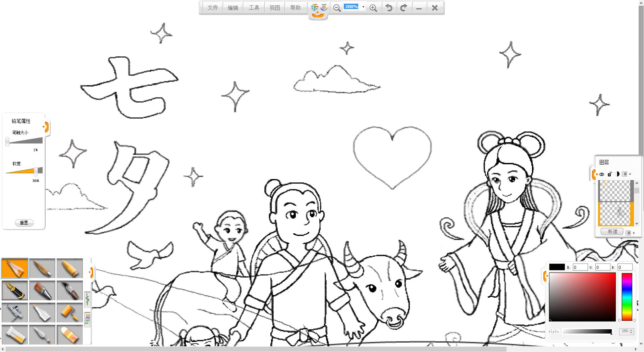Select the fountain pen tool
Image resolution: width=644 pixels, height=352 pixels.
coord(15,290)
